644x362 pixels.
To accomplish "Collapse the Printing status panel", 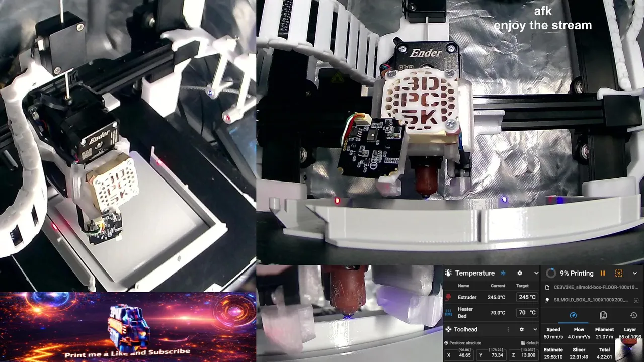I will pos(635,273).
